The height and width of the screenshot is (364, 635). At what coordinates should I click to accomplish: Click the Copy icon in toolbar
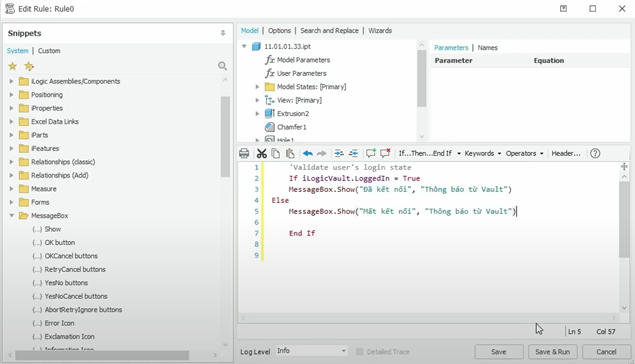click(276, 153)
